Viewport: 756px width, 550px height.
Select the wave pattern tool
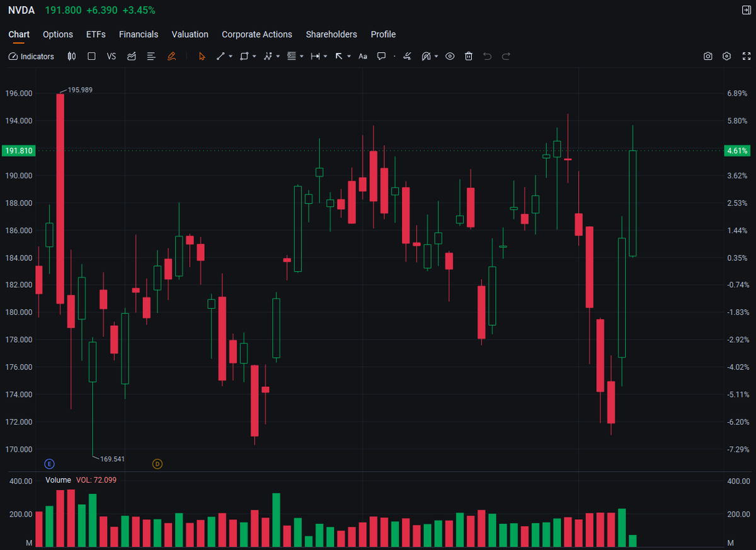coord(268,56)
